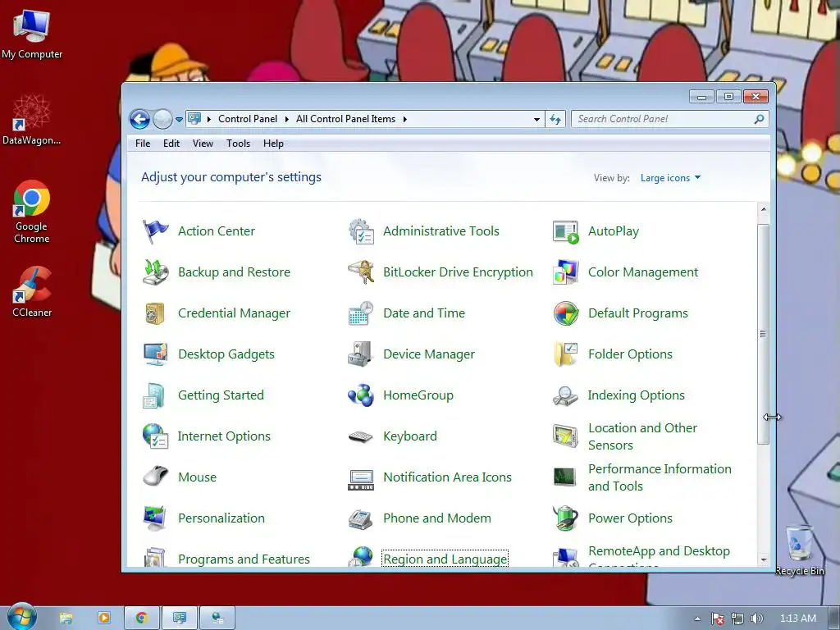Expand the arrow before Control Panel breadcrumb
840x630 pixels.
[x=209, y=120]
